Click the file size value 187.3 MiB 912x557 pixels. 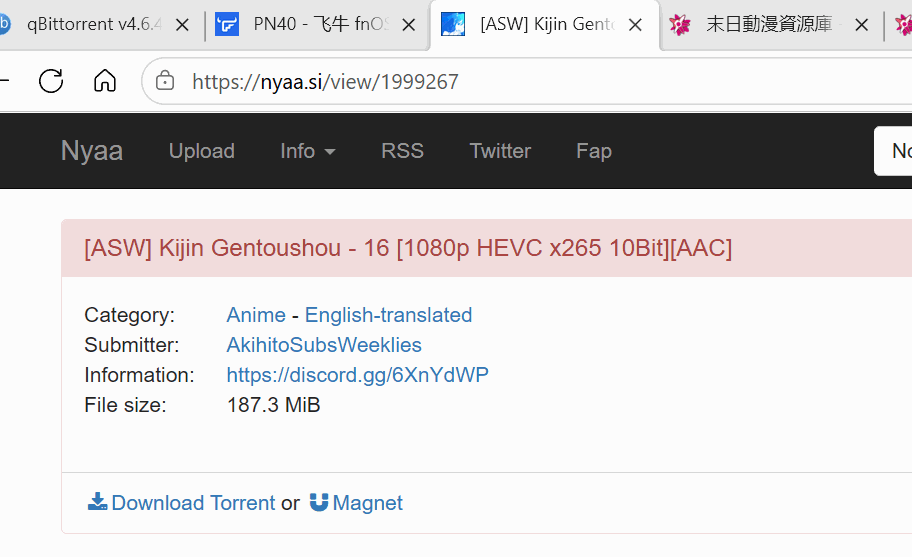click(x=273, y=405)
